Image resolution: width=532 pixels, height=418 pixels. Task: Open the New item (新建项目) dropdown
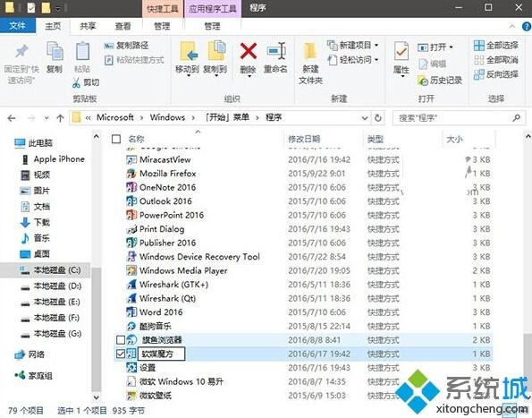[376, 45]
